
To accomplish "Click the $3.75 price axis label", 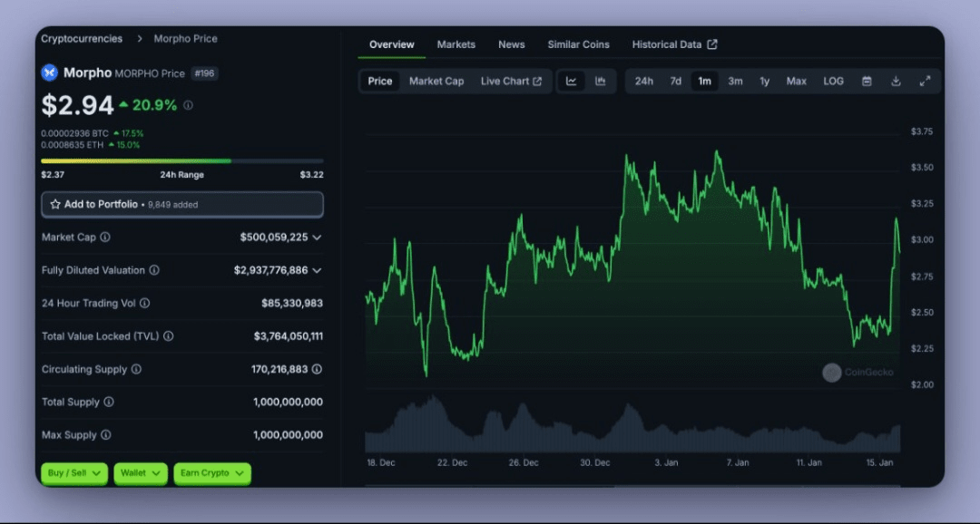I will coord(922,131).
